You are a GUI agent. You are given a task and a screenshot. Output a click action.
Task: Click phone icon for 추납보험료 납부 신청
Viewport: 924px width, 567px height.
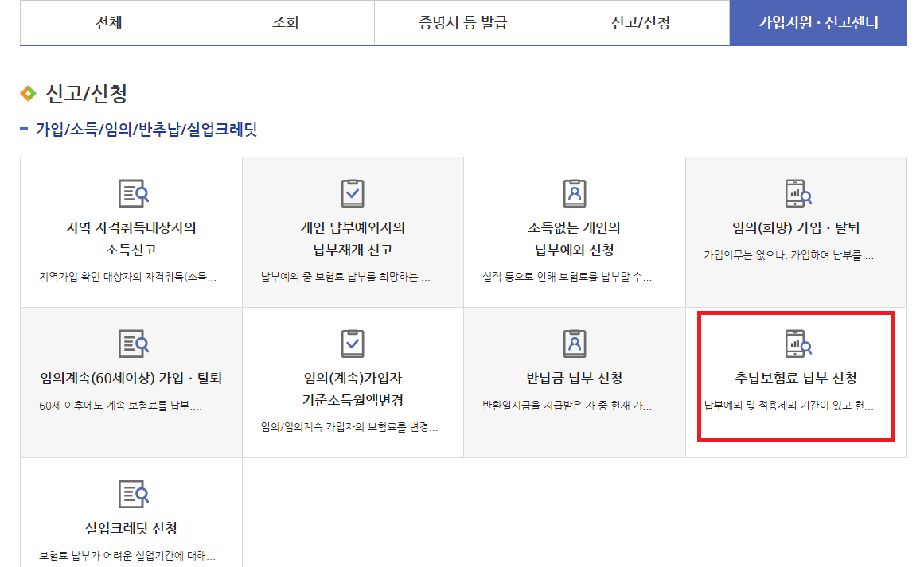(798, 344)
